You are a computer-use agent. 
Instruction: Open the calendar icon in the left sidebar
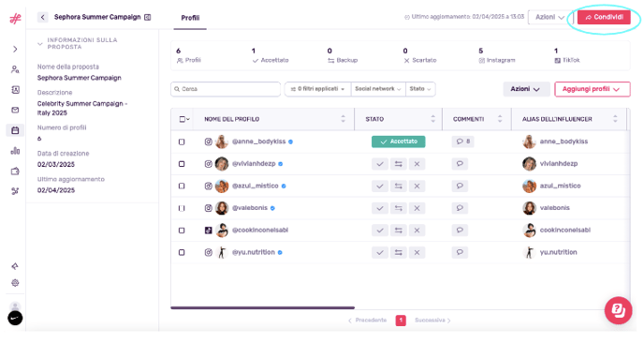click(x=15, y=130)
